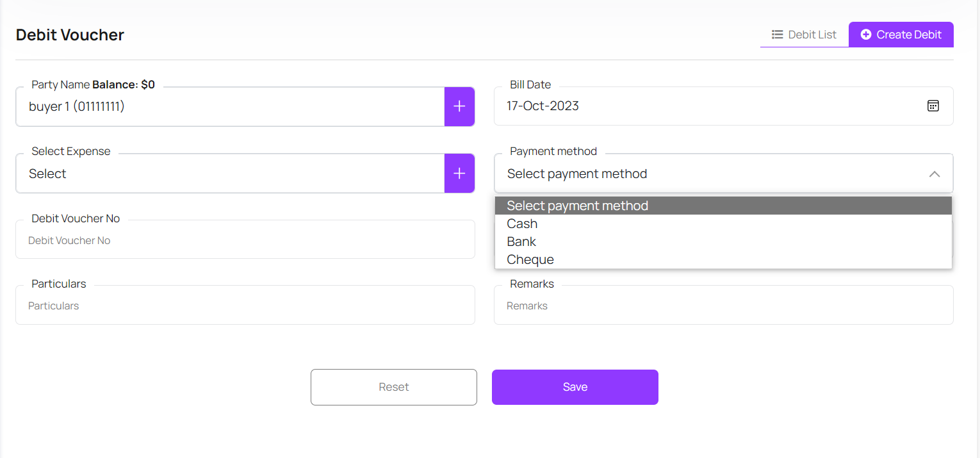Click the plus icon beside Select Expense

(459, 173)
